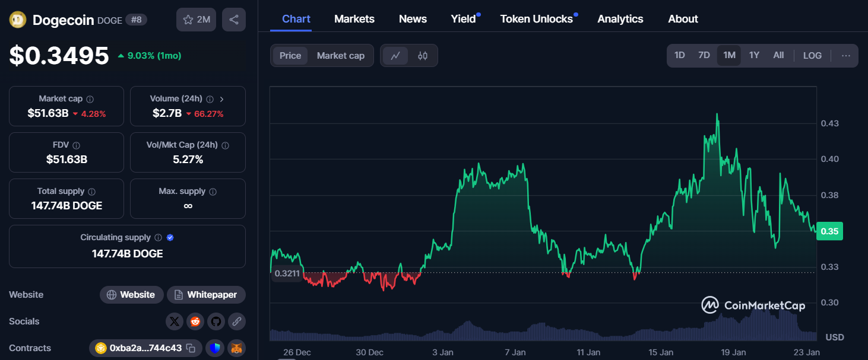Click the #8 rank badge

pyautogui.click(x=136, y=20)
